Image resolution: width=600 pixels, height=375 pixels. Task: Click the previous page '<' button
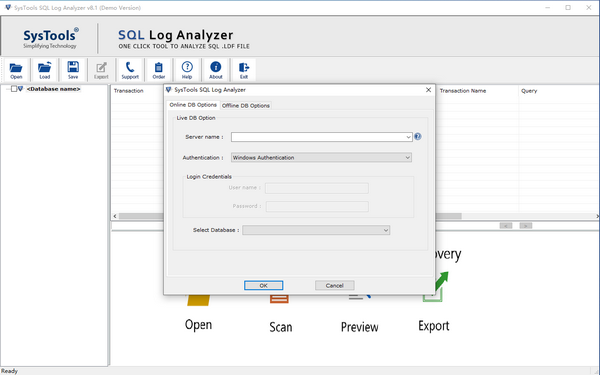pyautogui.click(x=505, y=226)
